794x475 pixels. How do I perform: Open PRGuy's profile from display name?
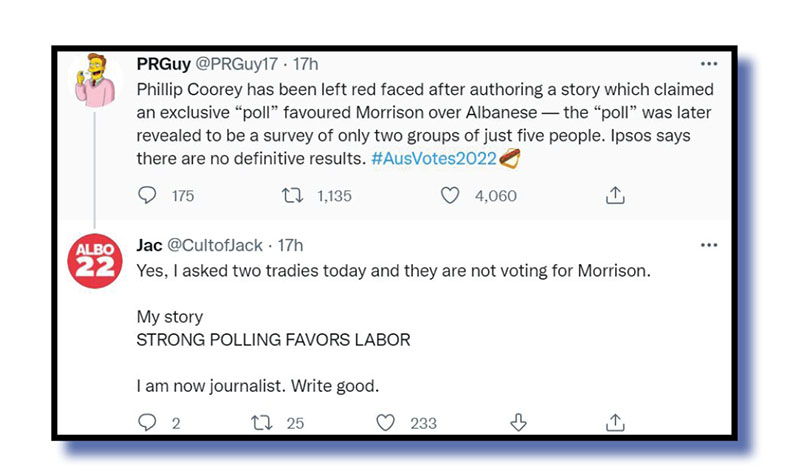point(158,63)
